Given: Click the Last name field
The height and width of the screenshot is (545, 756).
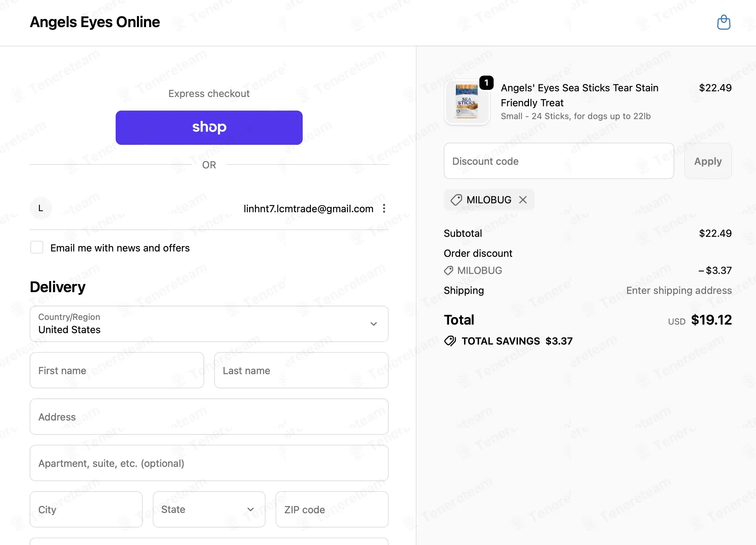Looking at the screenshot, I should tap(301, 370).
